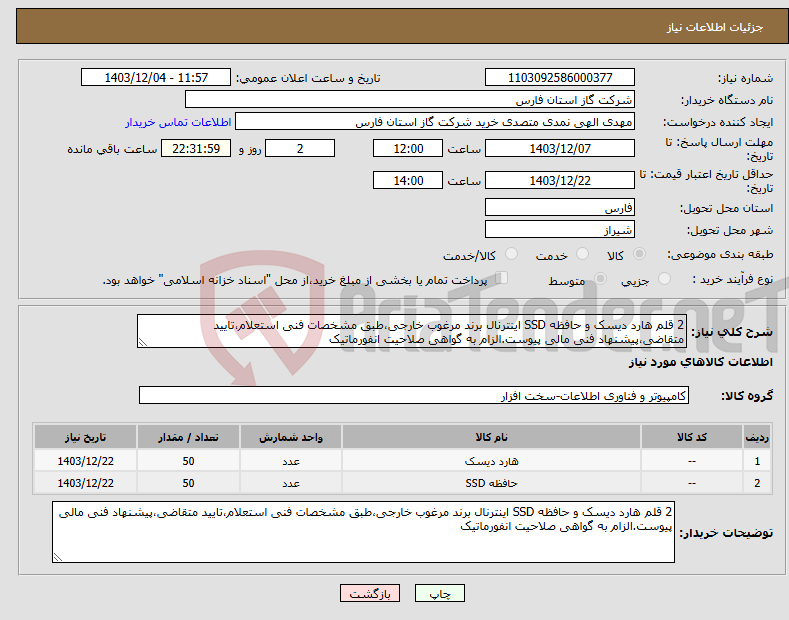Click the واحد شمارش column header
This screenshot has height=620, width=789.
pyautogui.click(x=291, y=437)
